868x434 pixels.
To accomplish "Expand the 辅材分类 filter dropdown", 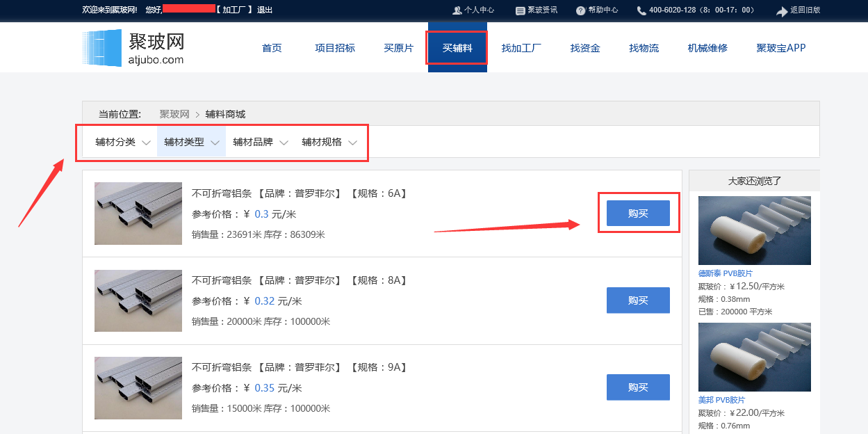I will (122, 142).
